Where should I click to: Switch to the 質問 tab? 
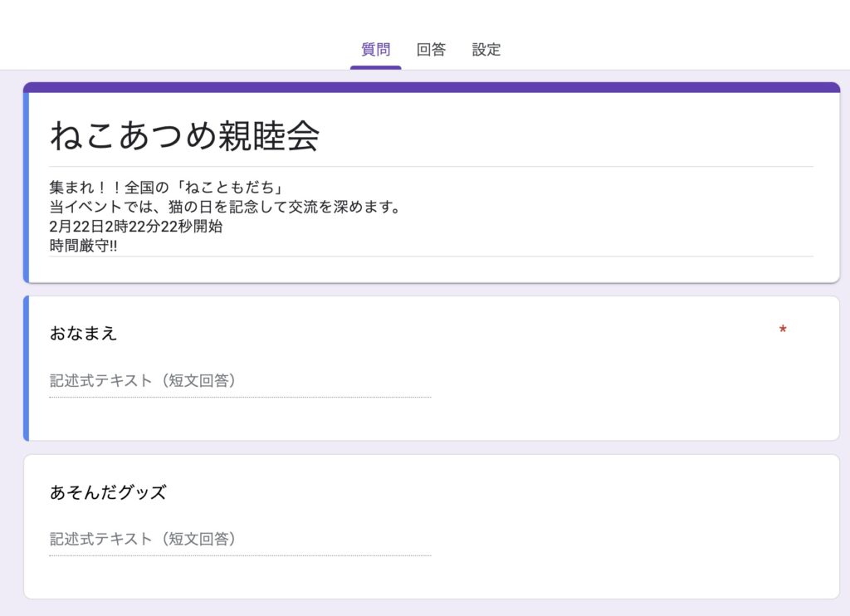coord(376,49)
